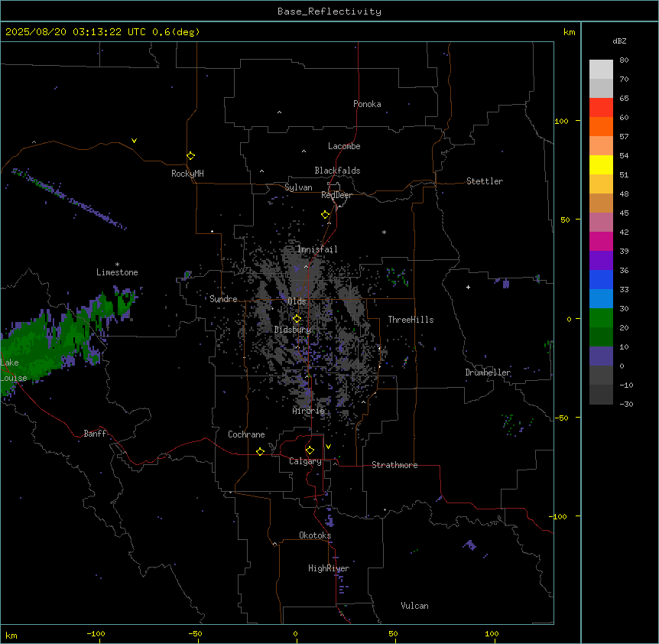The width and height of the screenshot is (659, 644).
Task: Click the Blackfalds city label
Action: pos(337,171)
